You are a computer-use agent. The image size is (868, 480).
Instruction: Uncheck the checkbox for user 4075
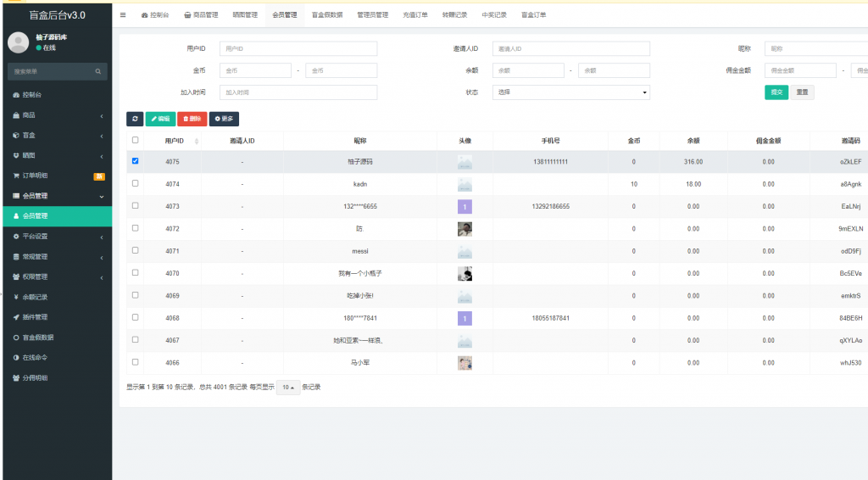coord(135,161)
